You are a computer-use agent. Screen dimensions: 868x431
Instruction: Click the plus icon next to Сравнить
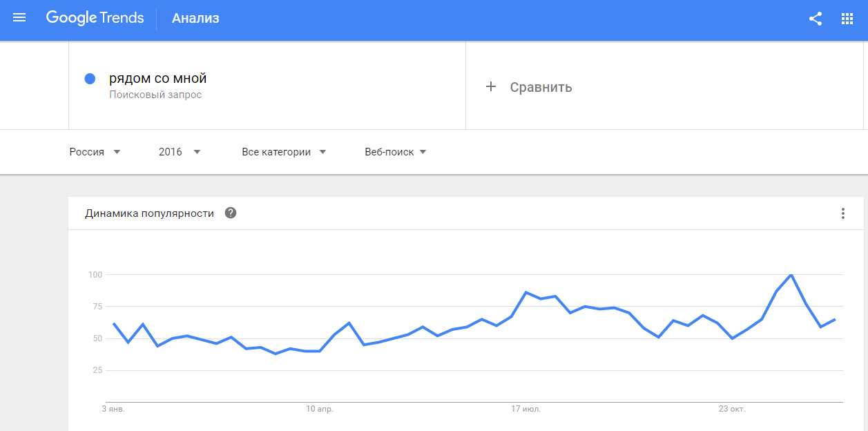[x=491, y=86]
